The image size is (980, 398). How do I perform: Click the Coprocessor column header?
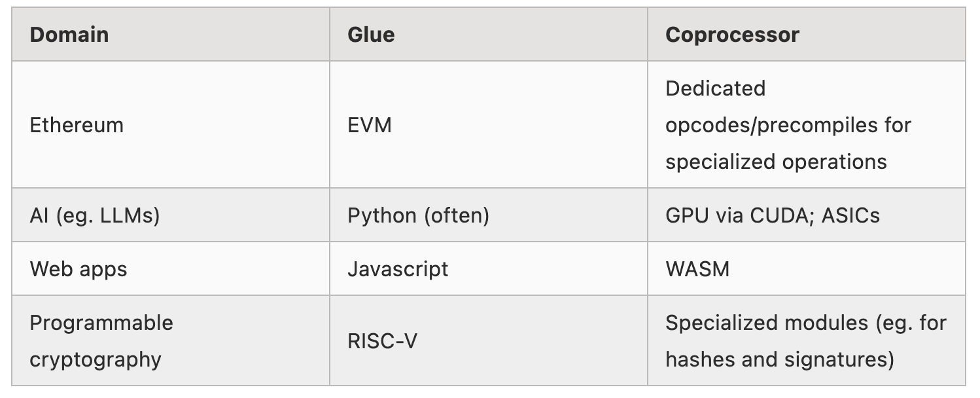(732, 35)
